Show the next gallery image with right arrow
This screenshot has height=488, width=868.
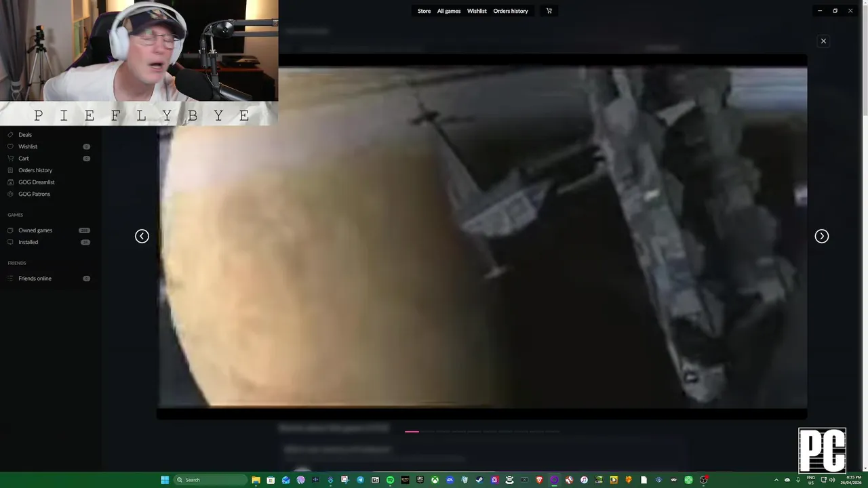(x=822, y=236)
